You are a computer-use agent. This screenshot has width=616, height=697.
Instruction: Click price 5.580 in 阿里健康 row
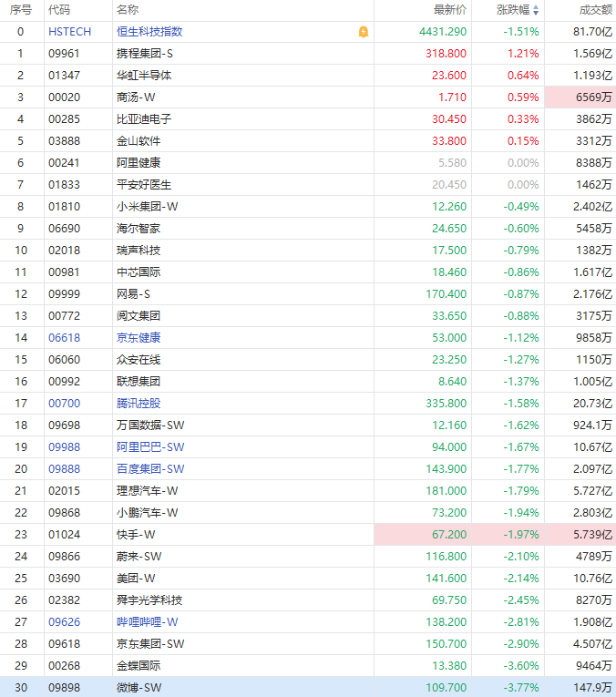[x=453, y=163]
